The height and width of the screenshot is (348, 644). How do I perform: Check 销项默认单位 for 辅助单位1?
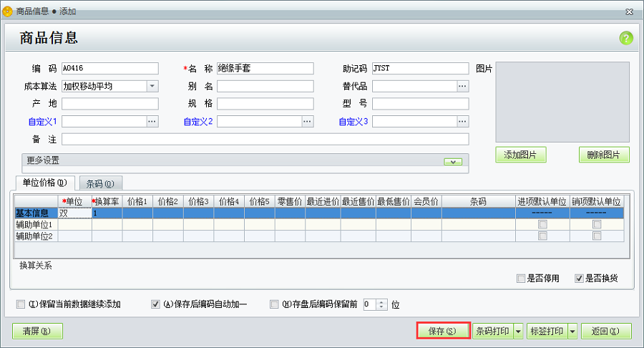(597, 224)
